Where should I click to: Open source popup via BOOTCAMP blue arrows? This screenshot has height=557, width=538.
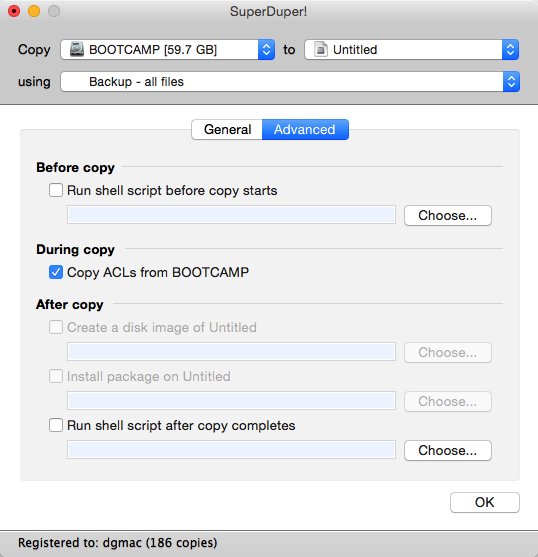[266, 49]
